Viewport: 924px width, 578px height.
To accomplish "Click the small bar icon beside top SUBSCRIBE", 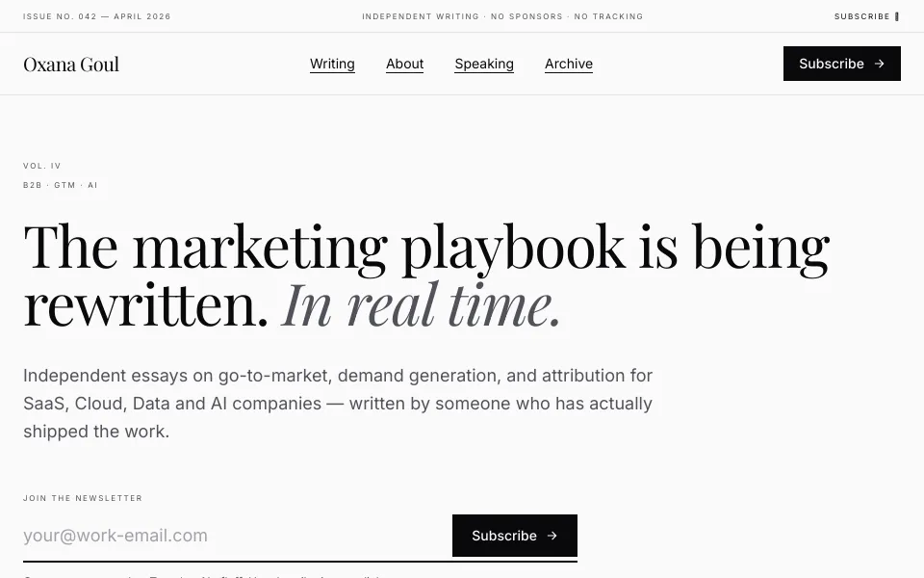I will (897, 16).
